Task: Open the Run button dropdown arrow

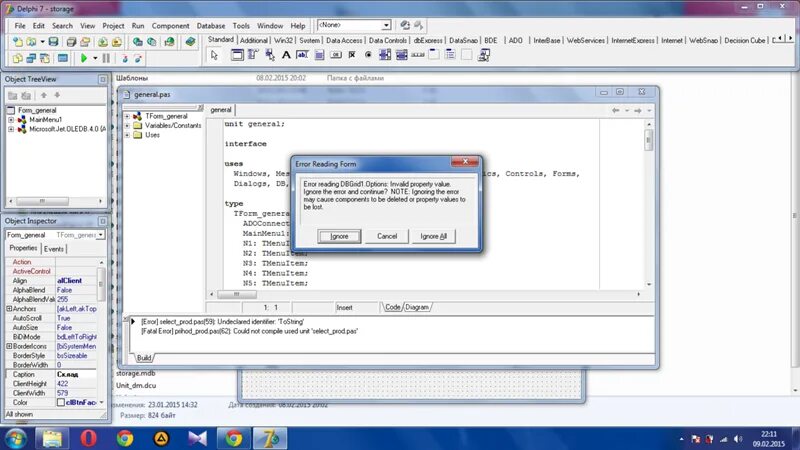Action: coord(95,58)
